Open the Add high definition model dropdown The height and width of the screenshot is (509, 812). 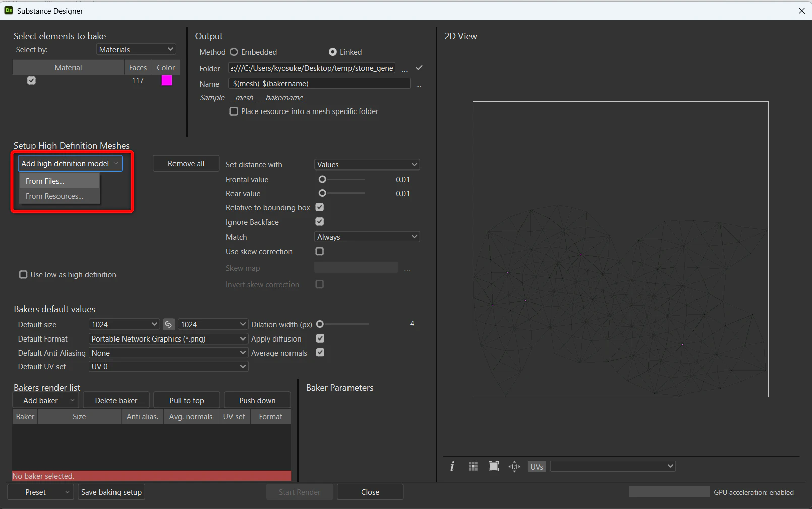pyautogui.click(x=70, y=163)
